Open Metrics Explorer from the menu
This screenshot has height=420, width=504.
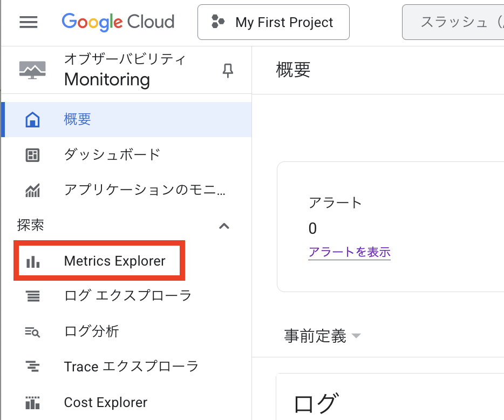click(x=115, y=261)
